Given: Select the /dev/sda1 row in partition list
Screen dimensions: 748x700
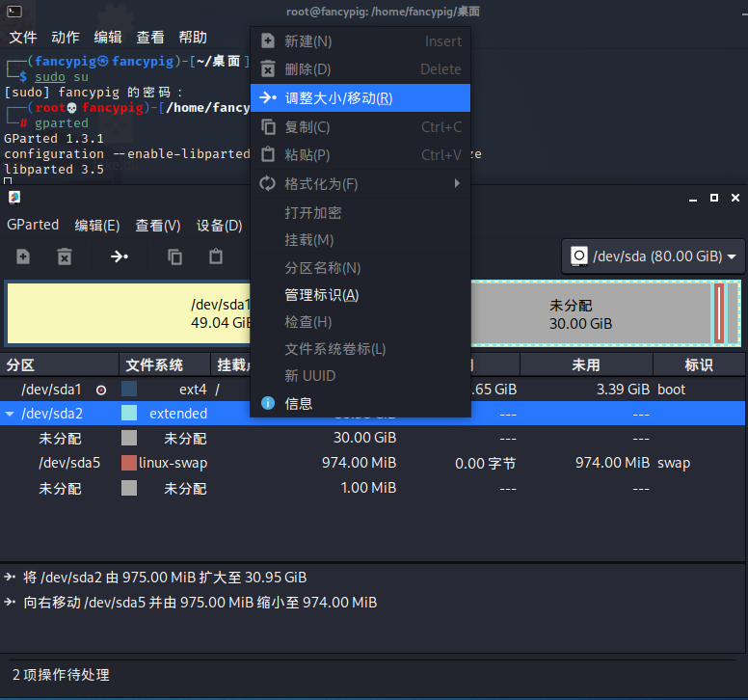Looking at the screenshot, I should click(x=372, y=390).
